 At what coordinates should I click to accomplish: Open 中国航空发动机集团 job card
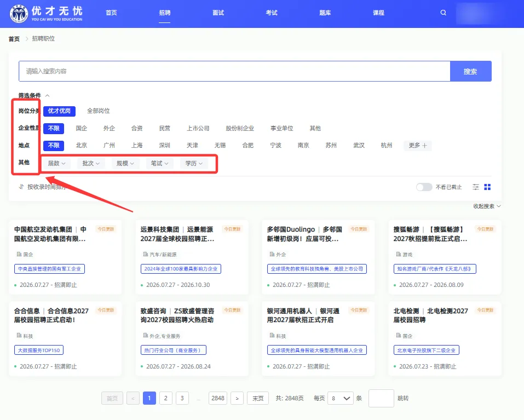[65, 257]
